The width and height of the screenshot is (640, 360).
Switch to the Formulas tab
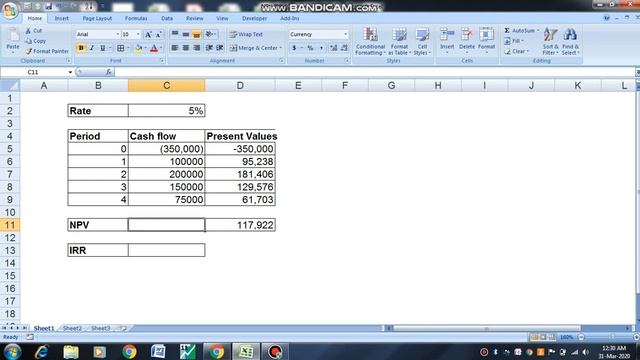(x=136, y=18)
